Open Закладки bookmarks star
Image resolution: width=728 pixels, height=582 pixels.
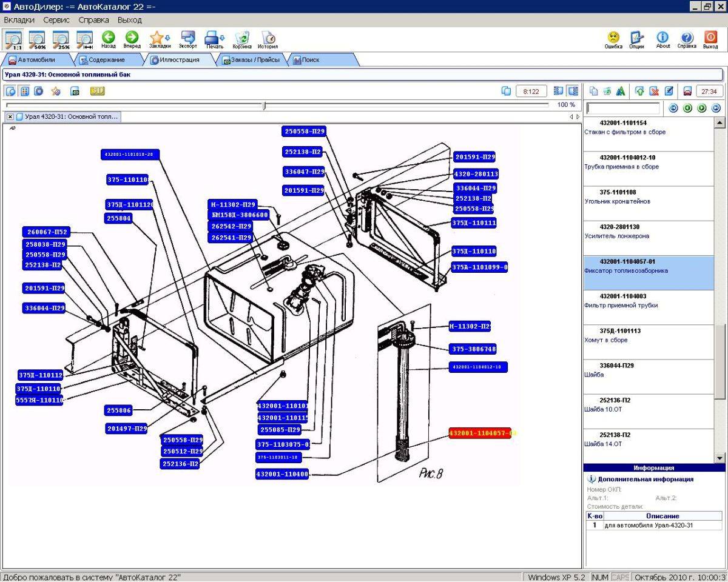[x=160, y=39]
